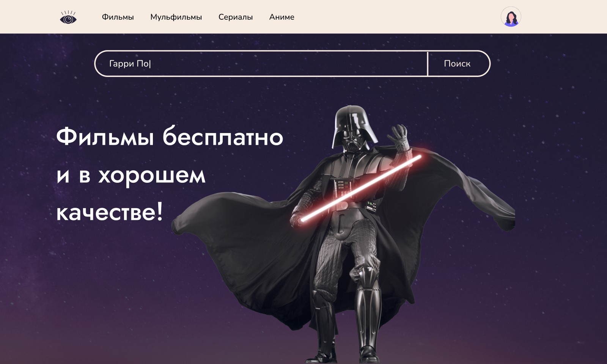Select the Сериалы navigation item
607x364 pixels.
pos(236,17)
